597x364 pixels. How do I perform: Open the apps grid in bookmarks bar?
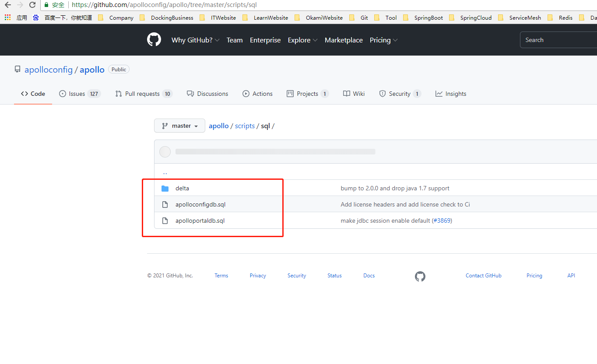7,17
